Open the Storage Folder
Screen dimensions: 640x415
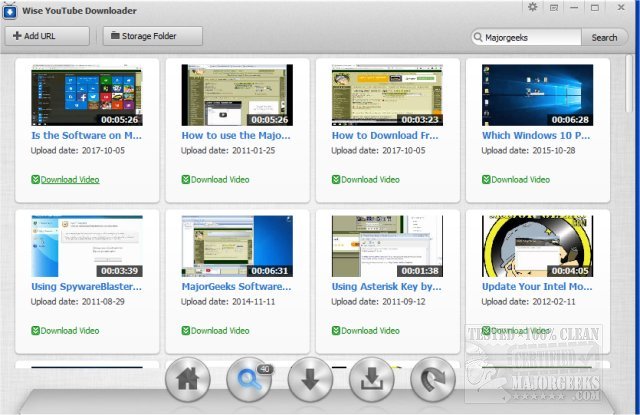coord(152,36)
